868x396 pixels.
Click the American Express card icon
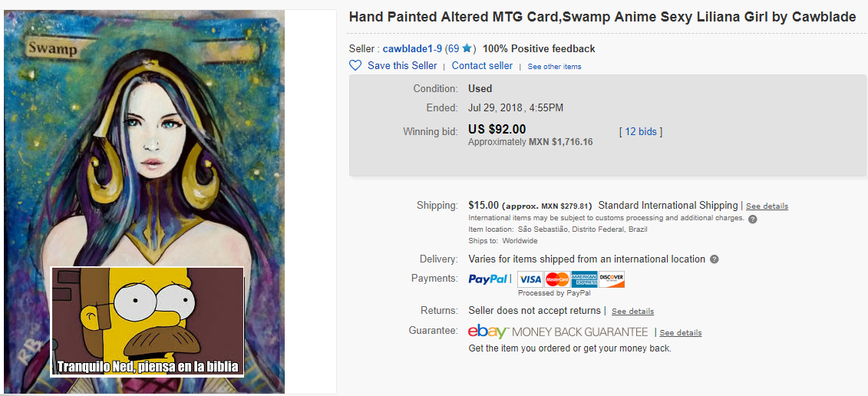click(x=584, y=279)
